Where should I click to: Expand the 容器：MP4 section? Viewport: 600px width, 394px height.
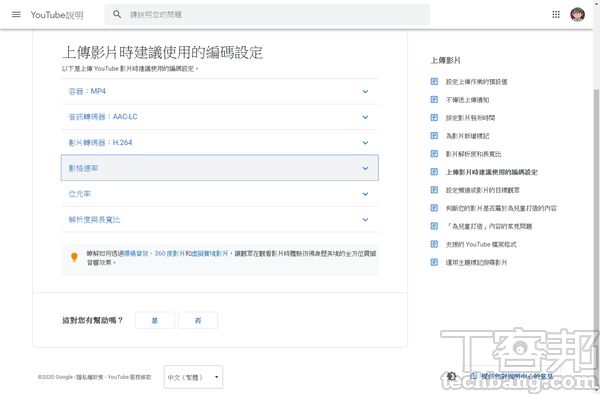tap(220, 91)
